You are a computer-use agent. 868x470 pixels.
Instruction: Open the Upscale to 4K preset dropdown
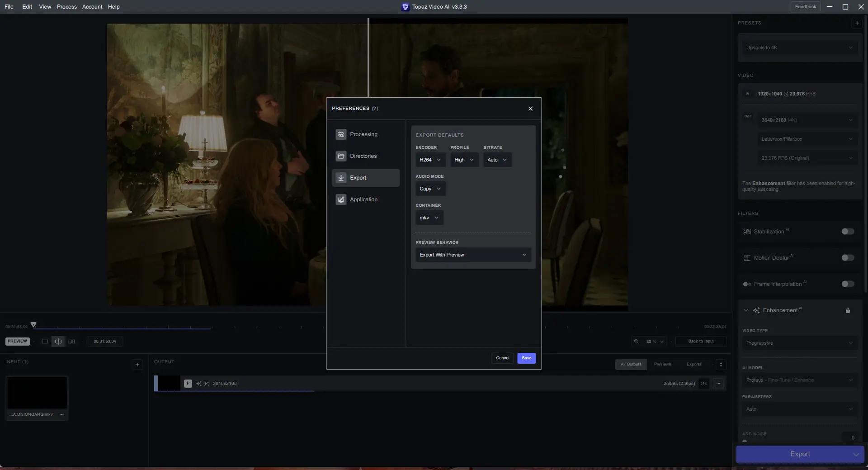click(799, 47)
